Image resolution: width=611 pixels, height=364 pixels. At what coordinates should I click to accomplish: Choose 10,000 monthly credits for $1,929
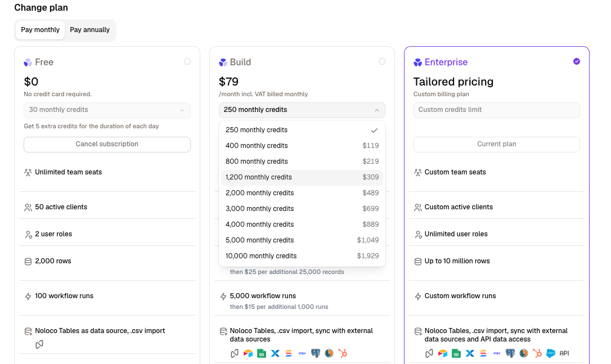302,257
